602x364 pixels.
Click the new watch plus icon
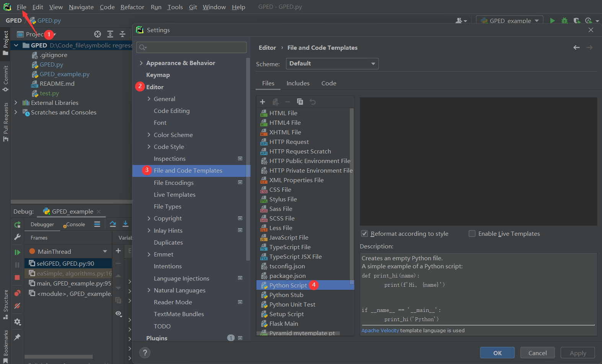click(118, 251)
